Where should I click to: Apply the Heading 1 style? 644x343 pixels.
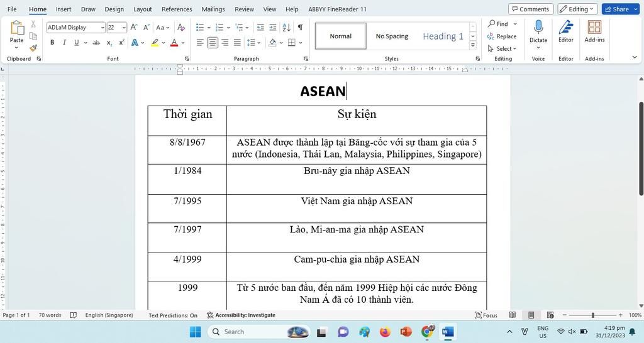tap(443, 36)
